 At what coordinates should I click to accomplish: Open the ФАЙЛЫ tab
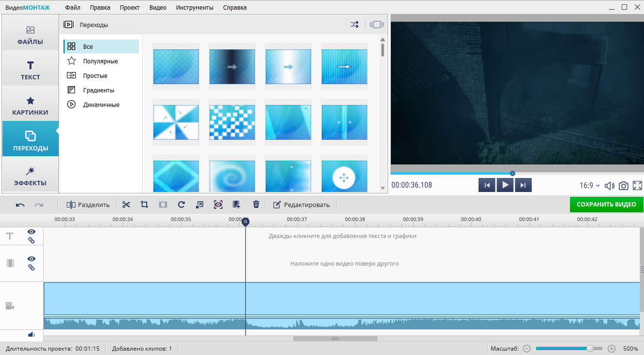point(30,33)
